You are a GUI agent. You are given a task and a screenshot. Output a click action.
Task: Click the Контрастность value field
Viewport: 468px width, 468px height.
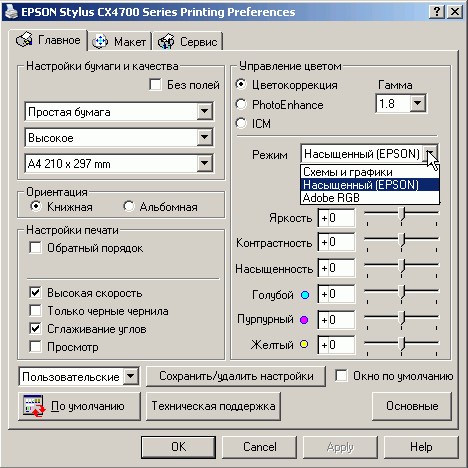(336, 242)
